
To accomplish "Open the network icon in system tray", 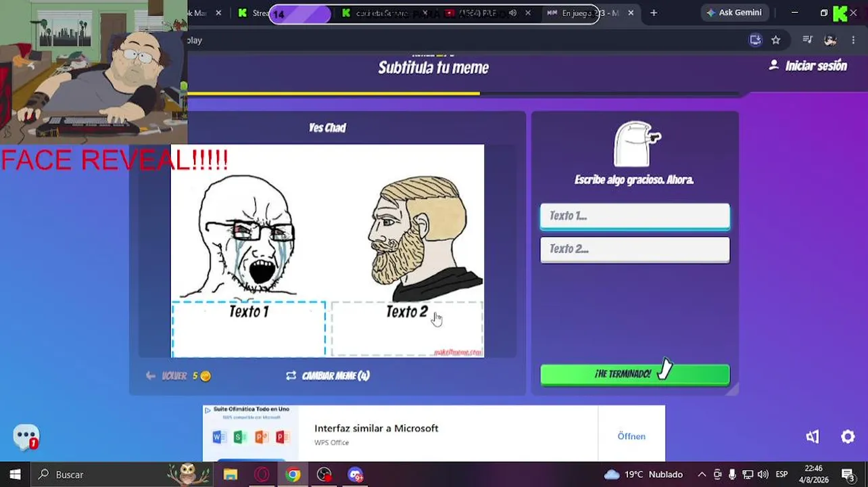I will tap(748, 474).
